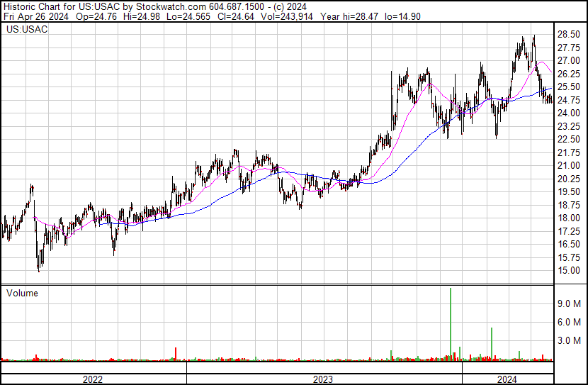
Task: Click the US:USAC ticker label
Action: tap(27, 29)
